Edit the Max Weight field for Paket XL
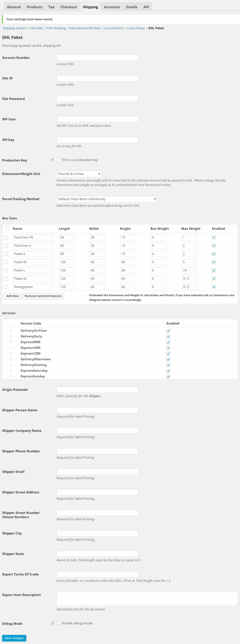 point(189,278)
